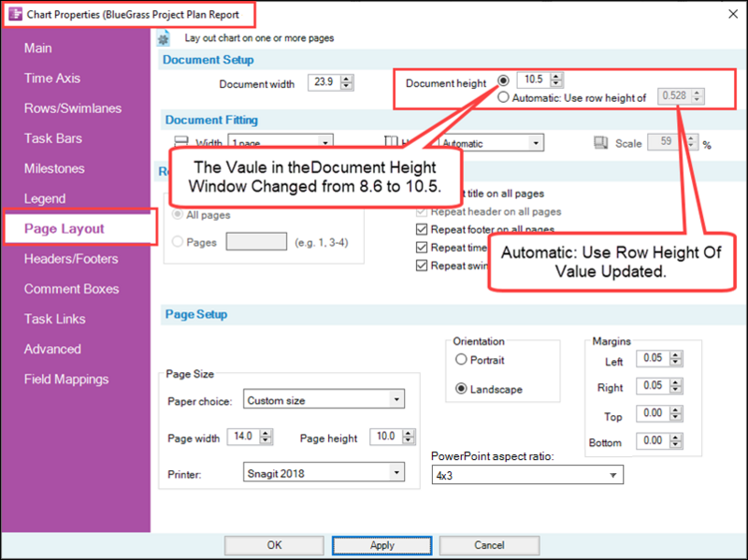Adjust Document height with its spinner arrows

click(x=556, y=79)
